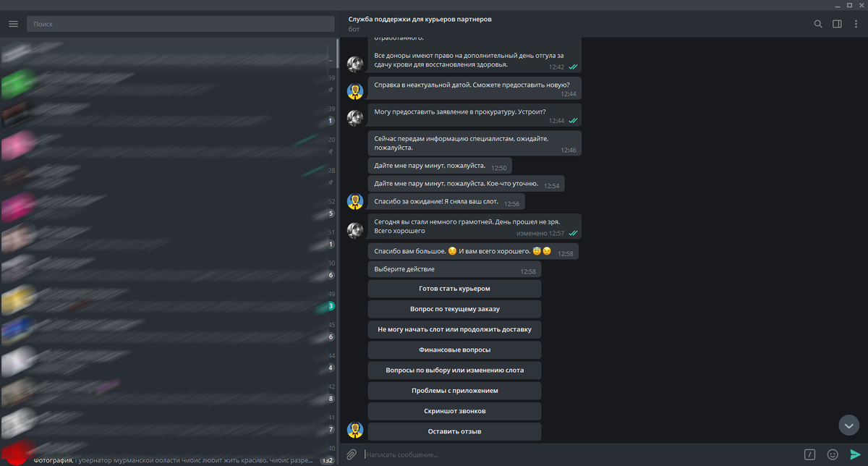
Task: Select message 'Спасибо вам большое' with emojis
Action: pyautogui.click(x=473, y=252)
